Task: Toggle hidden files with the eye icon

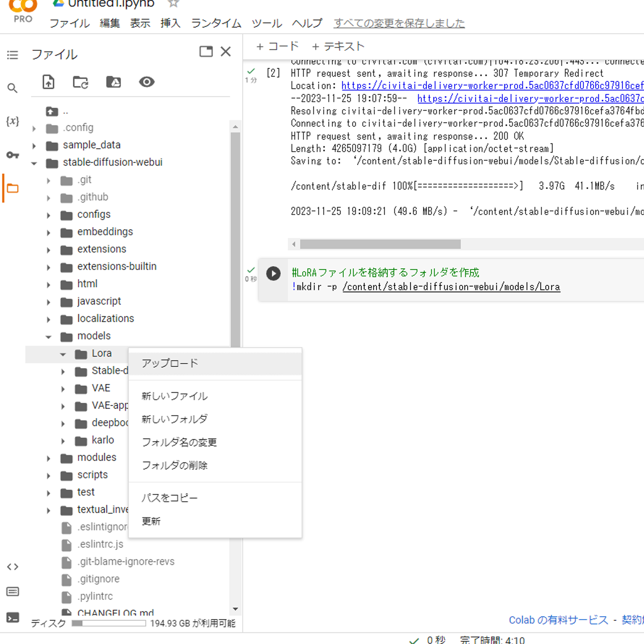Action: 147,82
